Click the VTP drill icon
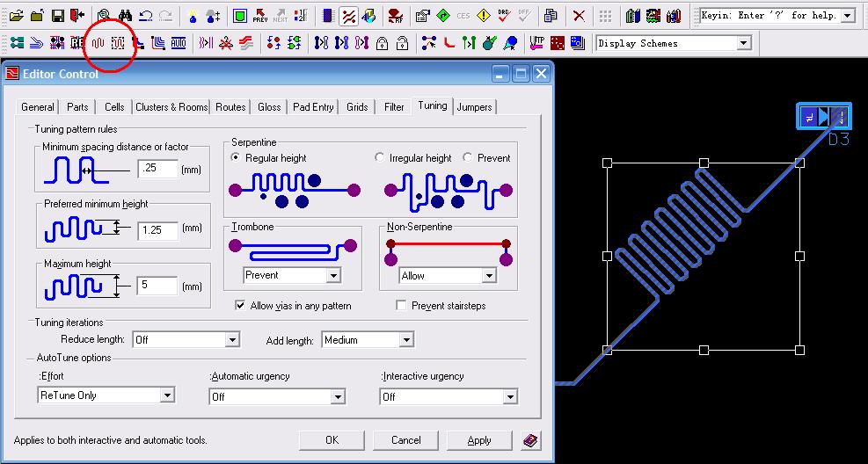This screenshot has width=868, height=464. coord(536,43)
